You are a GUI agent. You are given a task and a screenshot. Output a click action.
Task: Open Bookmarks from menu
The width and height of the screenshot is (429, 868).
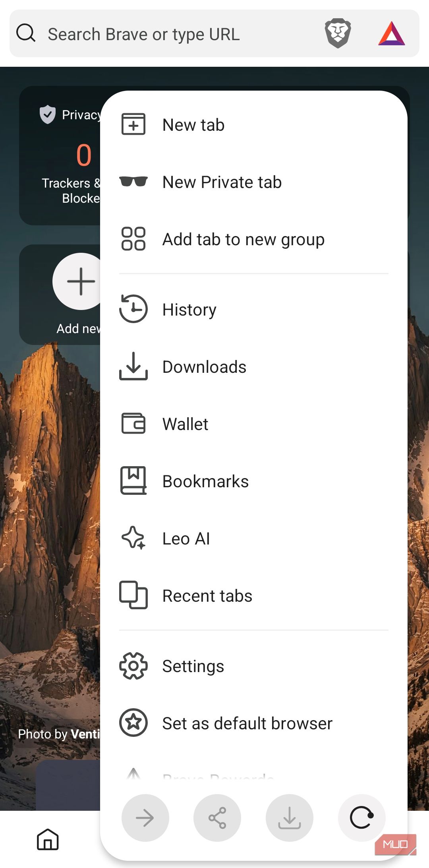pyautogui.click(x=206, y=481)
